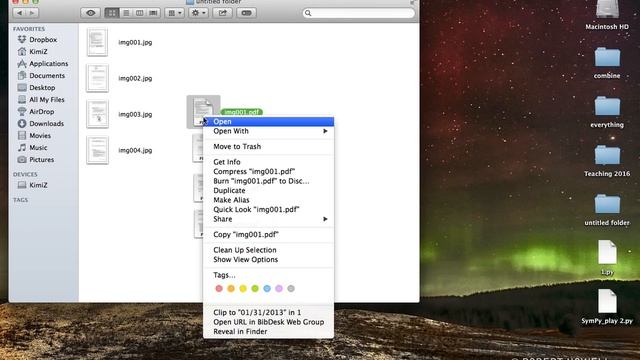Switch Finder to Cover Flow view

[x=153, y=13]
